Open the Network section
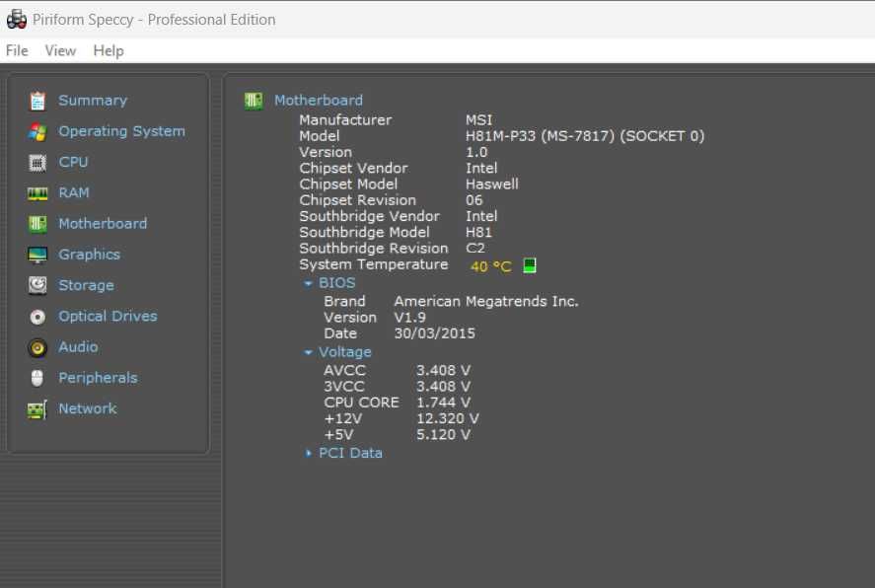This screenshot has height=588, width=875. 88,408
